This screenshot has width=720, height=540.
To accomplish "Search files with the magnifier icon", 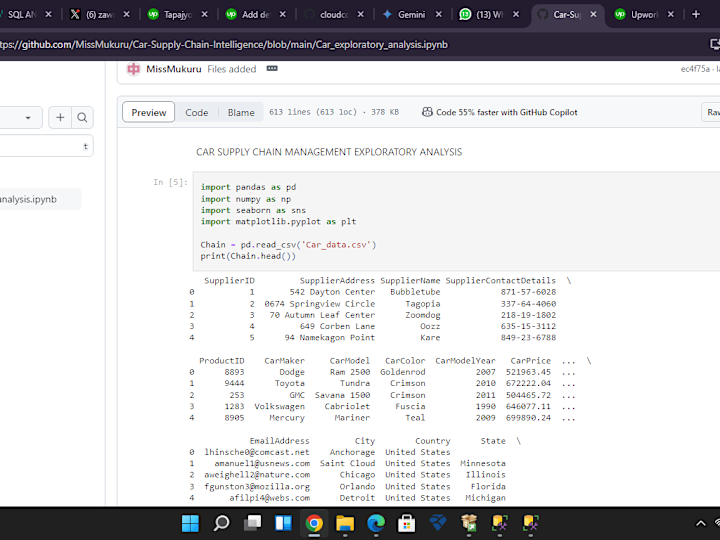I will coord(82,118).
